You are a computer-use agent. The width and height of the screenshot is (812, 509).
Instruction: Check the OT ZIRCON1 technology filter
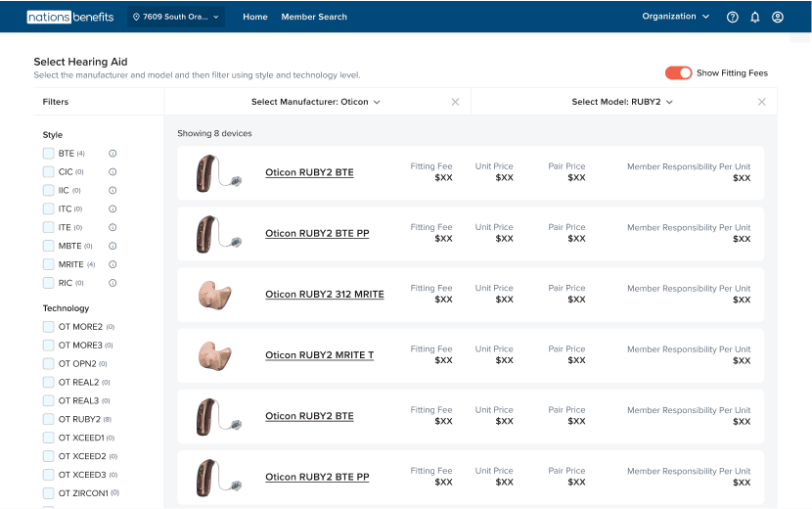point(49,493)
